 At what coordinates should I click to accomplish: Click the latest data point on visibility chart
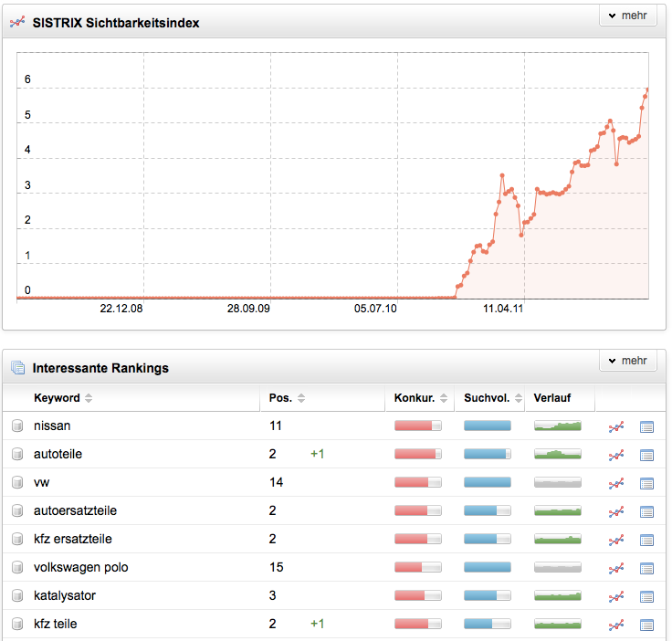pyautogui.click(x=646, y=90)
